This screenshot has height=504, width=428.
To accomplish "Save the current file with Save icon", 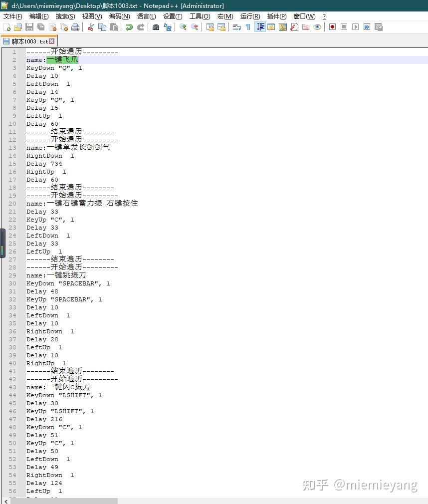I will click(x=29, y=27).
